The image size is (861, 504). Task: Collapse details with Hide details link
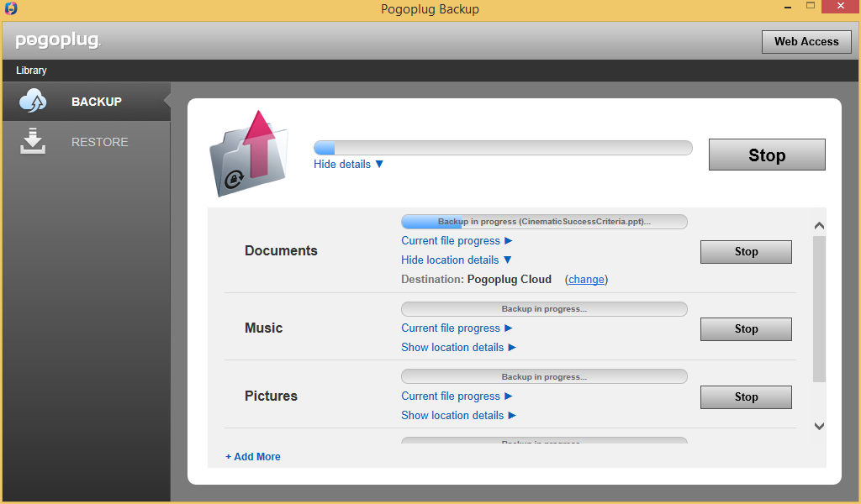348,164
